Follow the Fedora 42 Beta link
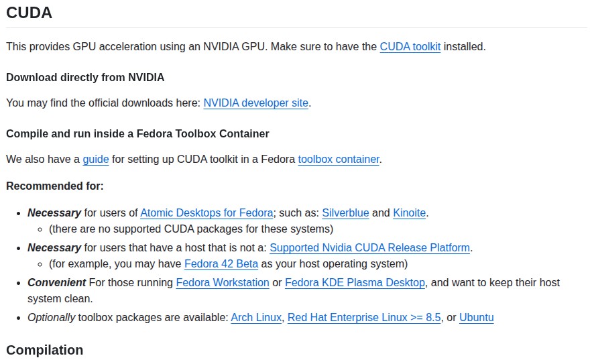 [x=221, y=264]
